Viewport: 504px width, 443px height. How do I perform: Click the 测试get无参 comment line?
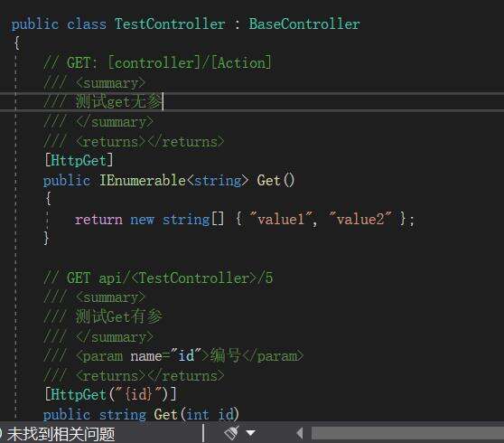point(103,102)
